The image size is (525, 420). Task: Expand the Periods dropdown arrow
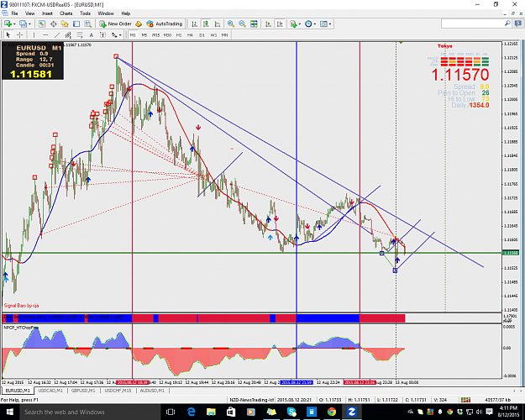(315, 24)
